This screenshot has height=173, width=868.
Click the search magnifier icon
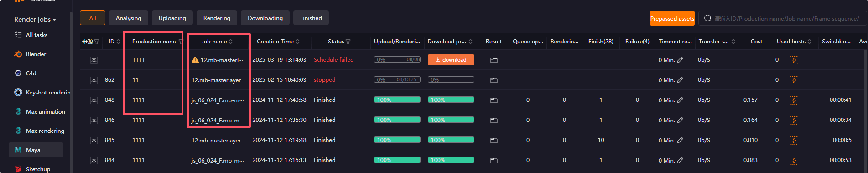[x=707, y=18]
